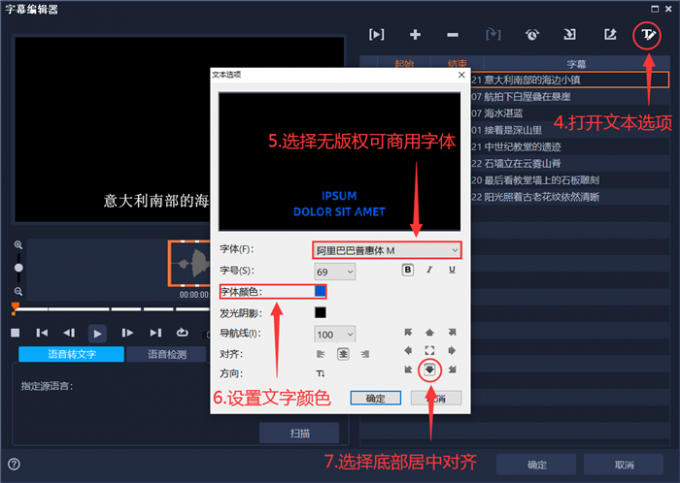This screenshot has height=483, width=680.
Task: Select subtitle row 意大利南部的海边小镇
Action: coord(570,80)
